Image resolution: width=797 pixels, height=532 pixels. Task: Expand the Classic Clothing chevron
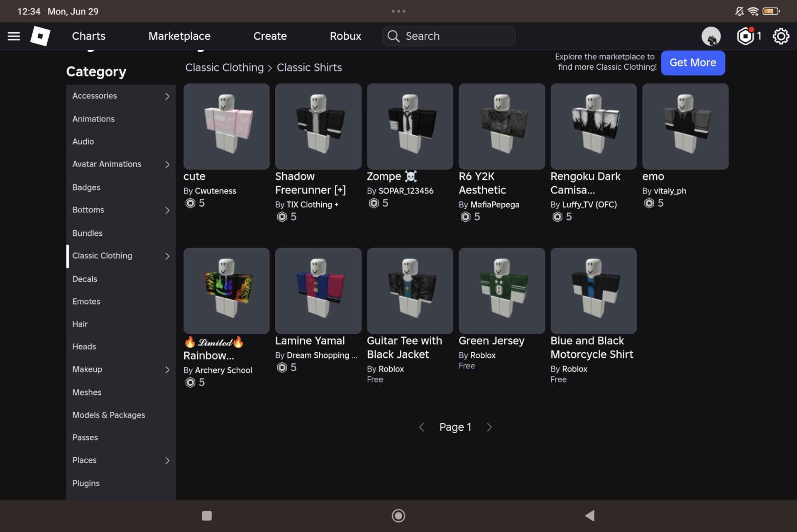167,256
